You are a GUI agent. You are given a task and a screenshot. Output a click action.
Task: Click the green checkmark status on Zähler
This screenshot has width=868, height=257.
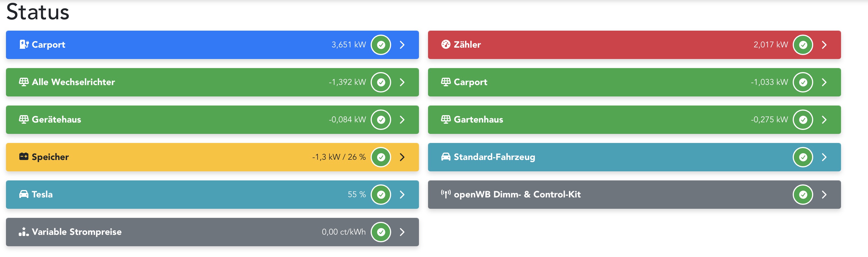803,45
